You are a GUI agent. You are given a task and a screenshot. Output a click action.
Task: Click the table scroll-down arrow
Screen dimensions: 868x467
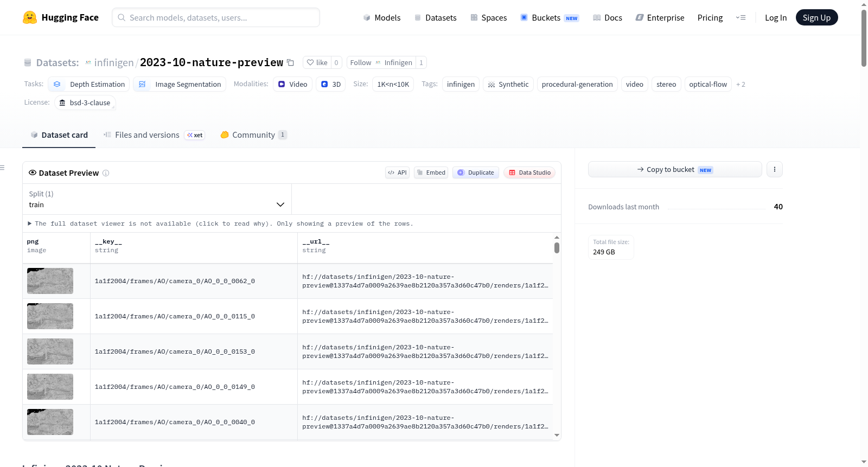(557, 435)
